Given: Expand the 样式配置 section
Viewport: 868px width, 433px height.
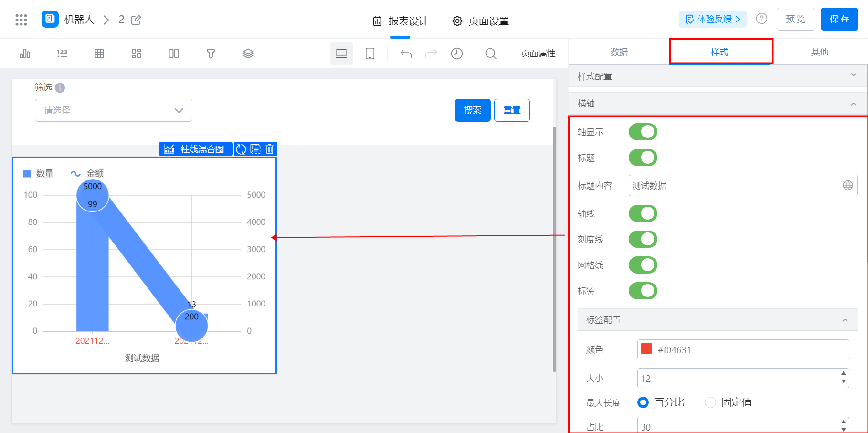Looking at the screenshot, I should point(853,75).
